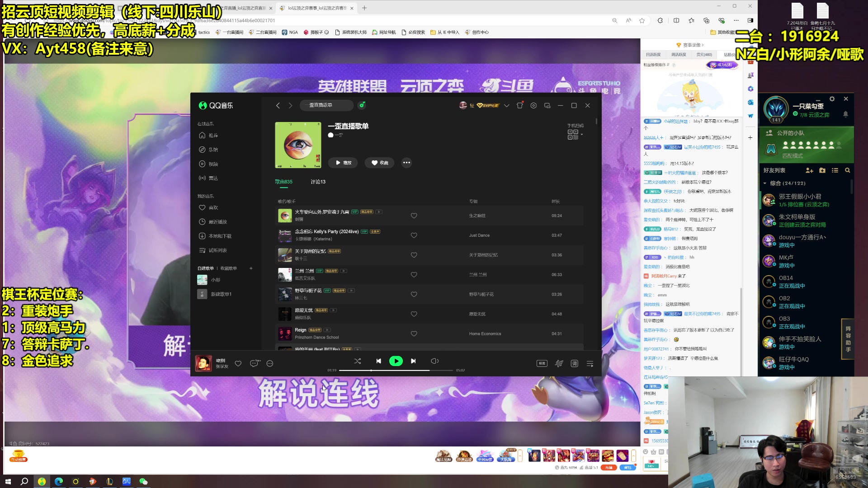
Task: Open 最近播放 recently played list
Action: (213, 222)
